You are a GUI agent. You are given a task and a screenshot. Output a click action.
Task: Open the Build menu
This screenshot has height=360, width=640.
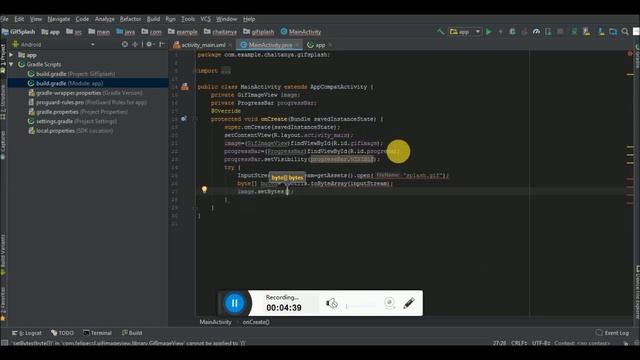(x=153, y=19)
